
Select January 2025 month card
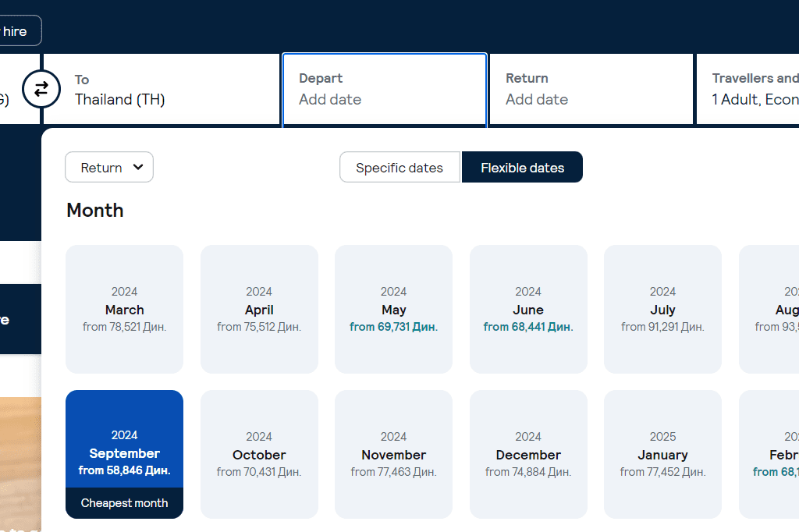663,454
